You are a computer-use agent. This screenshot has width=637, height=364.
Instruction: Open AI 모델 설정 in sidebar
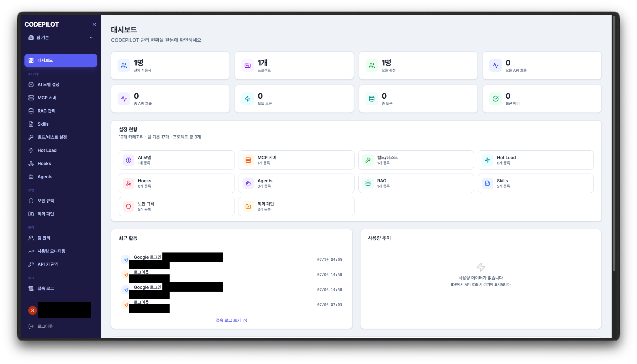[61, 85]
